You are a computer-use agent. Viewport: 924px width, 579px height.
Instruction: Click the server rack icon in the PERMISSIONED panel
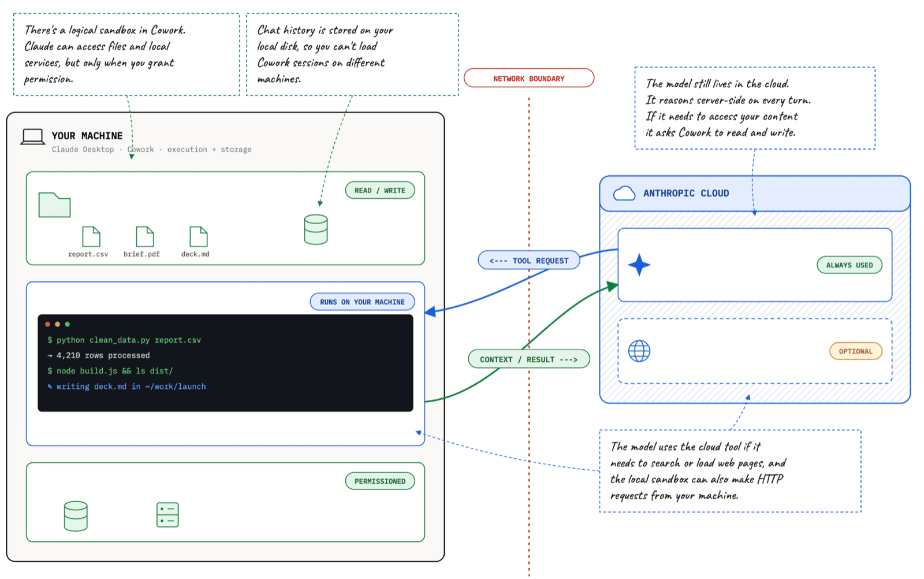click(167, 515)
